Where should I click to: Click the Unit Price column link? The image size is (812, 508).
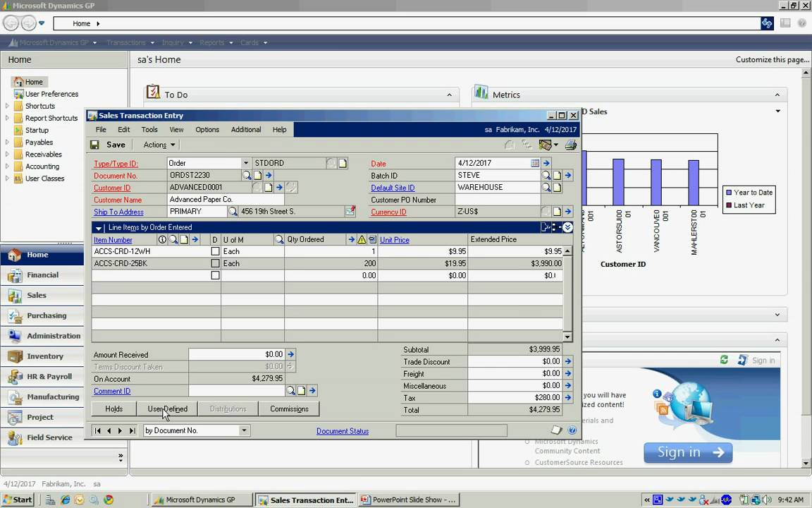coord(395,240)
